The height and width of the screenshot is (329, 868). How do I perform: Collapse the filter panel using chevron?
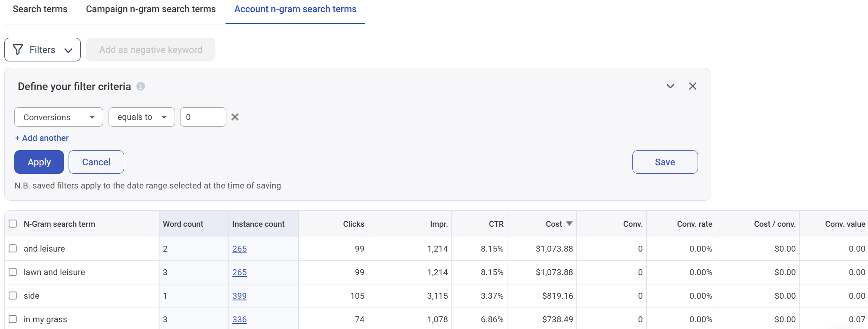(x=670, y=86)
